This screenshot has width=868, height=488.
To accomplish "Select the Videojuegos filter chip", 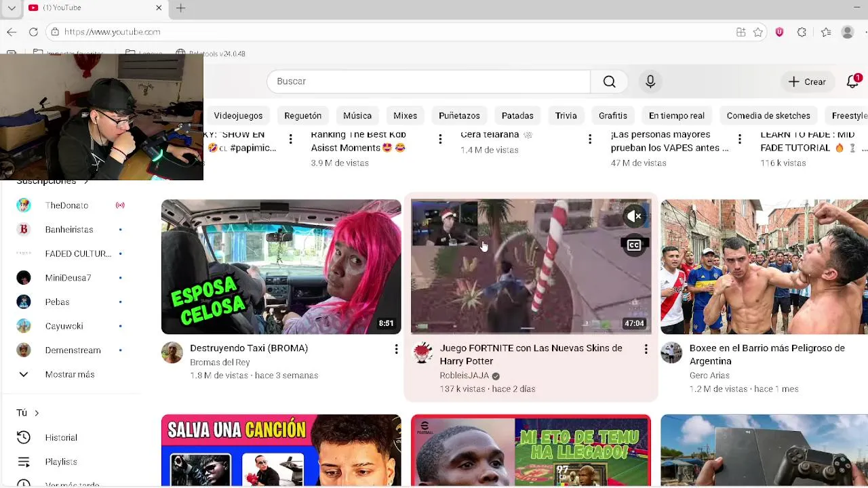I will tap(238, 115).
